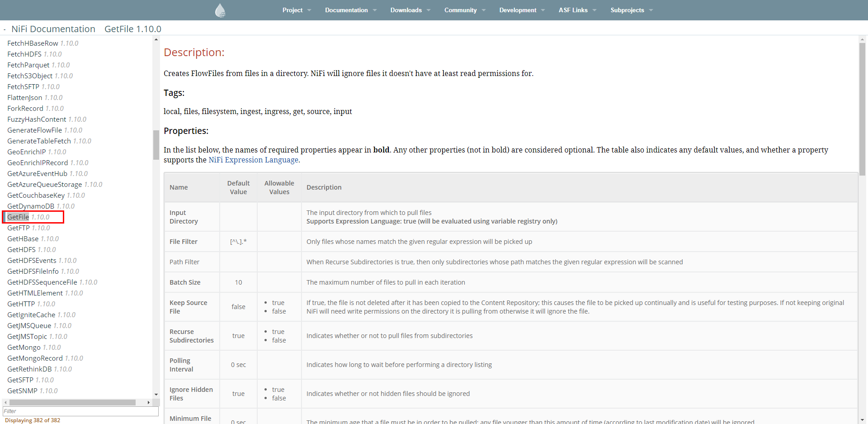868x424 pixels.
Task: Open GetHTMLElement 1.10.0 page
Action: (45, 293)
